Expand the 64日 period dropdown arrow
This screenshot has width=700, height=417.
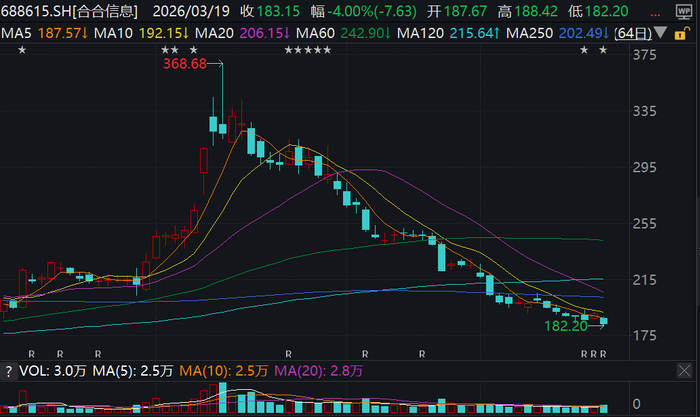(x=661, y=33)
